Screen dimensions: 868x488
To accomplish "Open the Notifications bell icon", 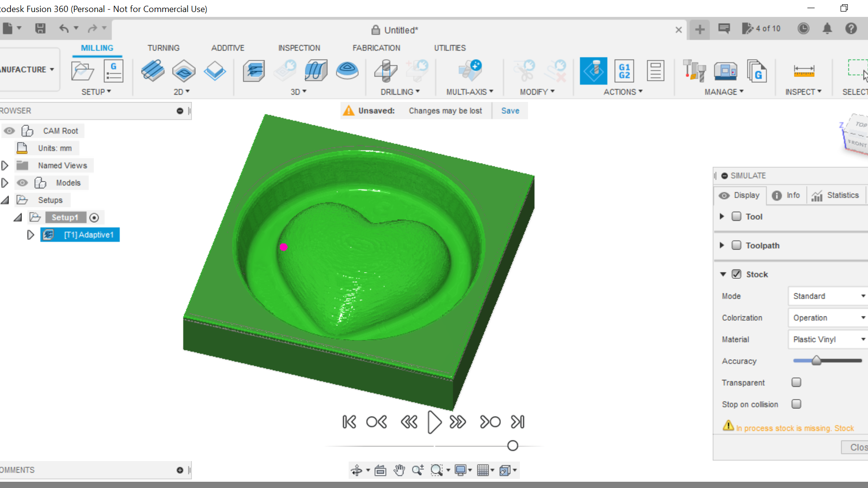I will pyautogui.click(x=827, y=29).
